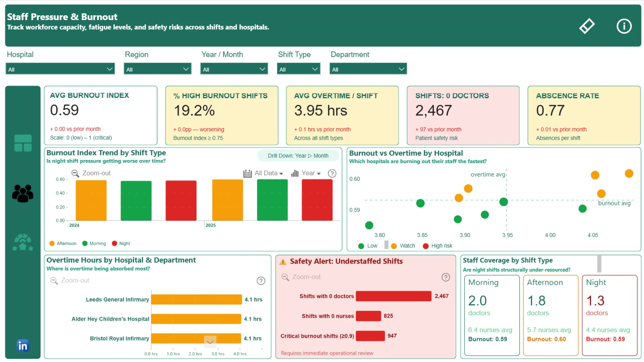Open the Year granularity menu

(306, 173)
